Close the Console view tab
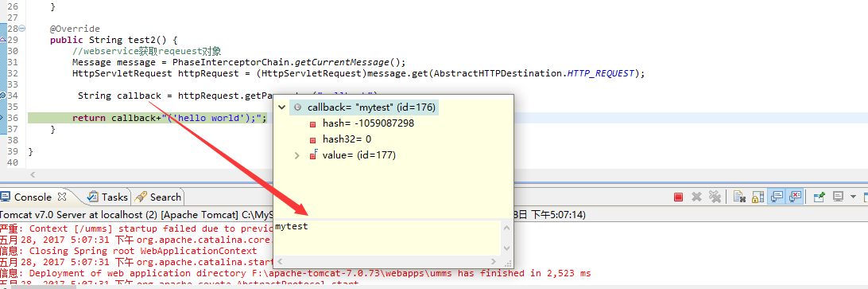 pyautogui.click(x=61, y=197)
